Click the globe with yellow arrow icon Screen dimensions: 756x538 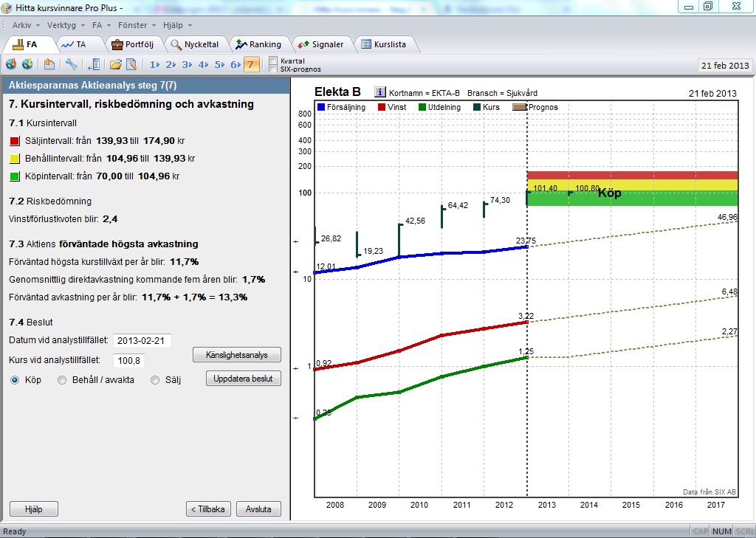[x=27, y=64]
